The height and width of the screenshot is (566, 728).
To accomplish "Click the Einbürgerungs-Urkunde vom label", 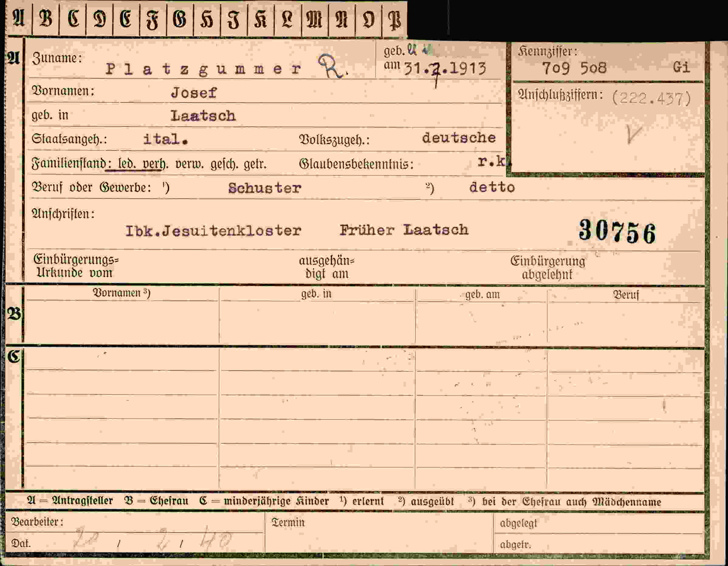I will 76,266.
